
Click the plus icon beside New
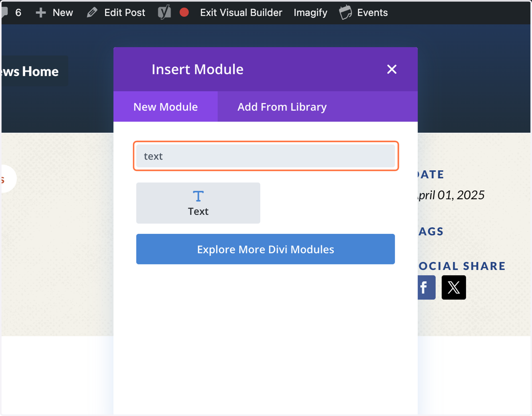[x=41, y=13]
